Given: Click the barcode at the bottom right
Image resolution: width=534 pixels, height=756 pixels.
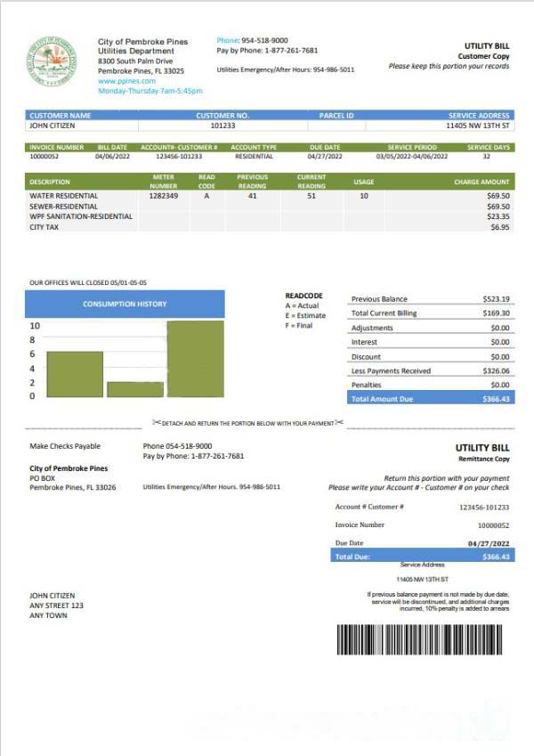Looking at the screenshot, I should pyautogui.click(x=425, y=640).
